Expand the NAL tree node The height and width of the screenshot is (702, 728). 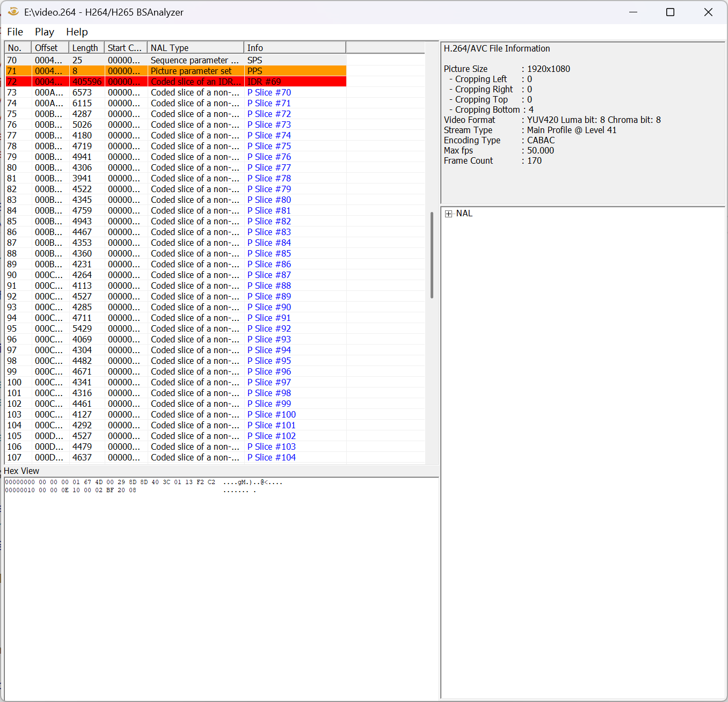pos(448,214)
